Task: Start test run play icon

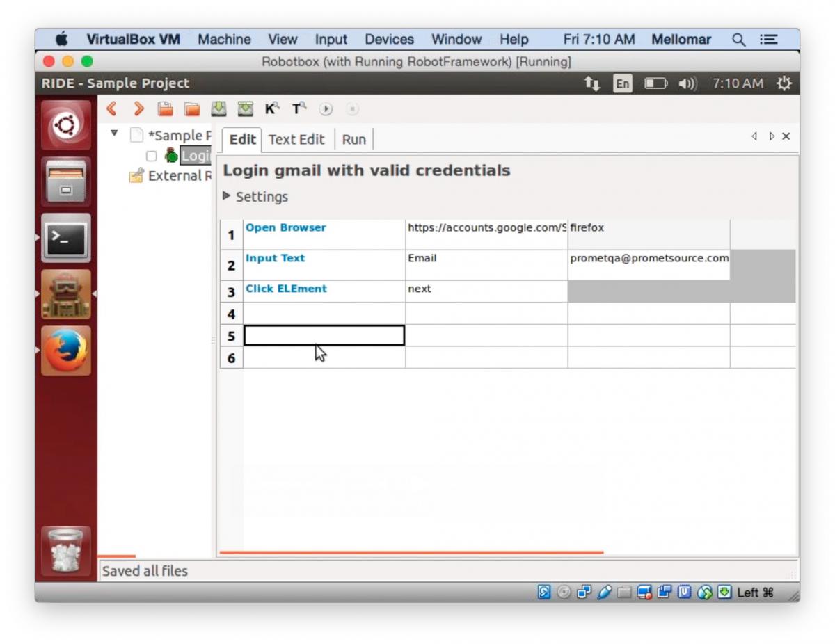Action: coord(326,109)
